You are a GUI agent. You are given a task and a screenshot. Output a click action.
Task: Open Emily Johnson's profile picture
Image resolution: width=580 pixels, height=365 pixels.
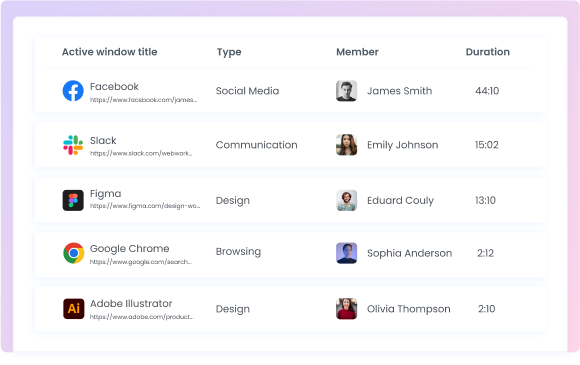pos(346,145)
